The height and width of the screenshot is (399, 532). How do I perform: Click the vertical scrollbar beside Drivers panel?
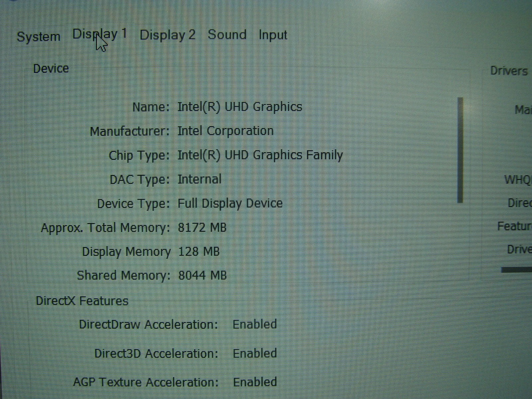pyautogui.click(x=460, y=150)
